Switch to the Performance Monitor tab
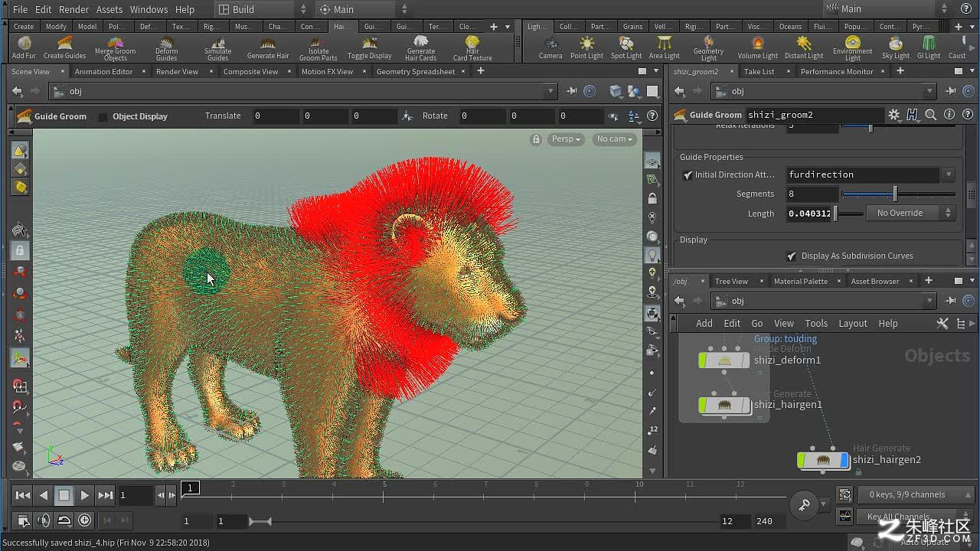 pyautogui.click(x=837, y=71)
